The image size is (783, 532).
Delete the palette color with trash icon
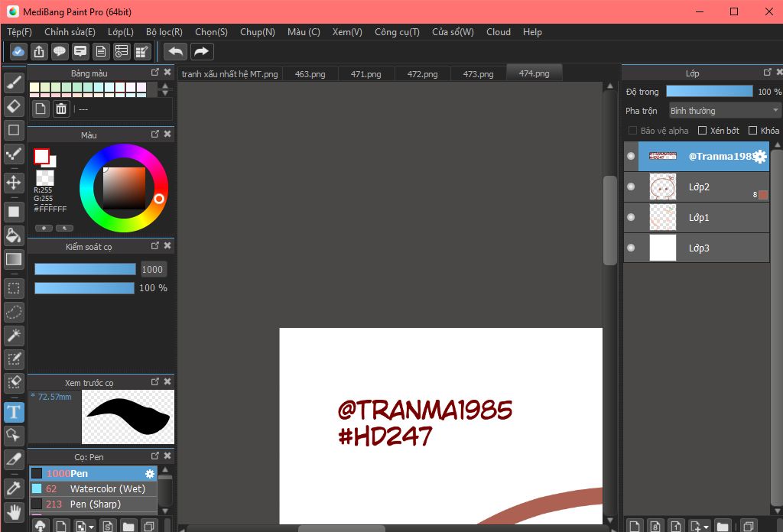[x=61, y=109]
